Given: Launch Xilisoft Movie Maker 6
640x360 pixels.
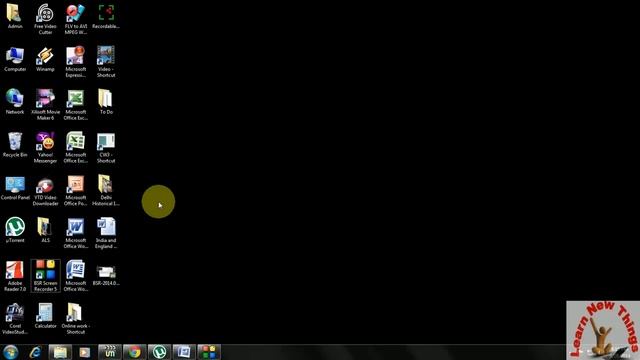Looking at the screenshot, I should 45,105.
